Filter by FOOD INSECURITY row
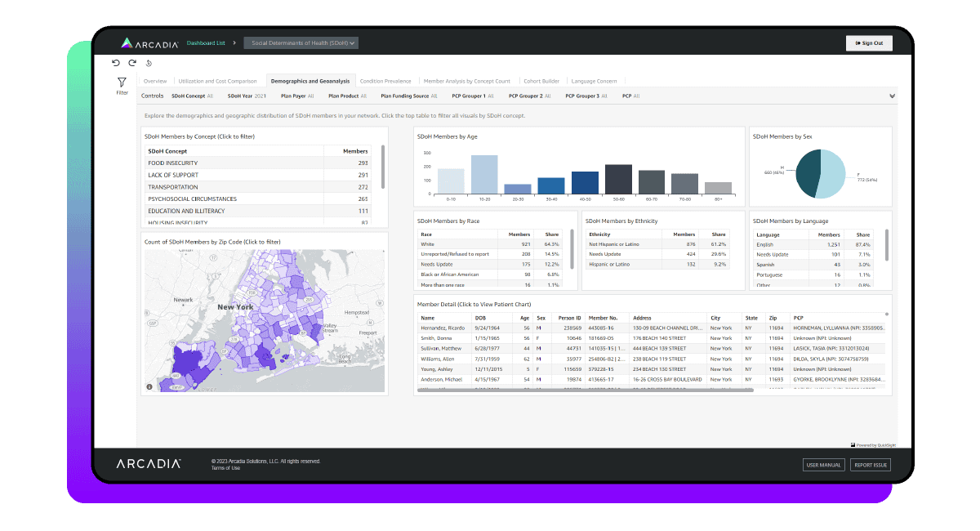980x531 pixels. coord(259,163)
